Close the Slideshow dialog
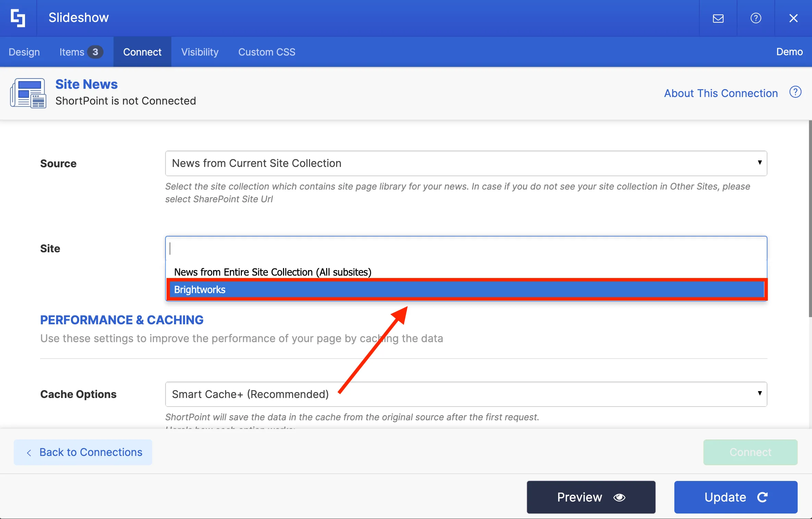The width and height of the screenshot is (812, 519). [x=793, y=18]
